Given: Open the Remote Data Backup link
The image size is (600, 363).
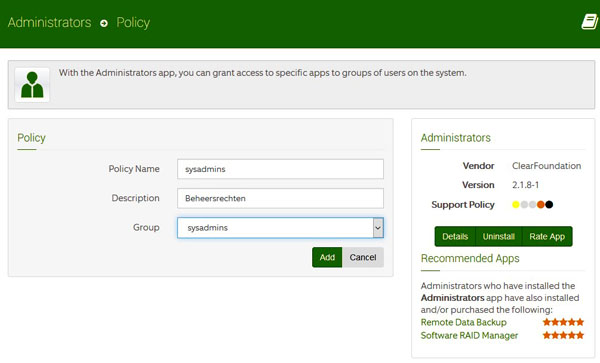Looking at the screenshot, I should coord(463,322).
